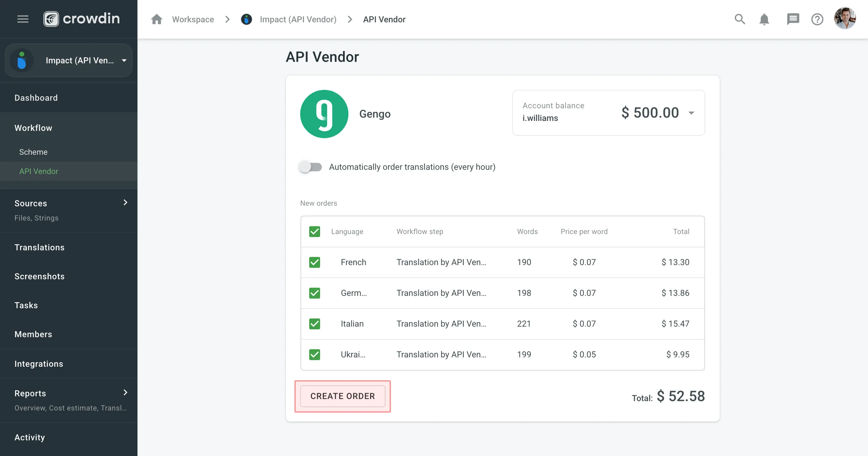Click the Crowdin logo

point(82,19)
